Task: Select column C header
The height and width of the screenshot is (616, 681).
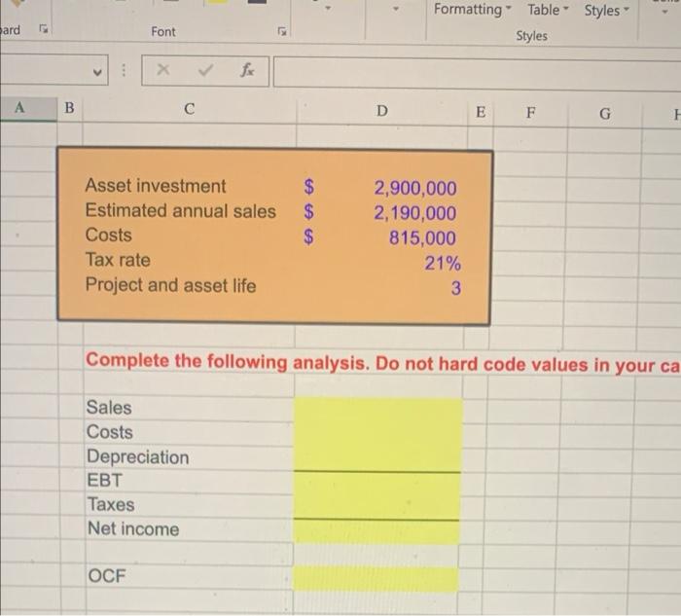Action: point(190,109)
